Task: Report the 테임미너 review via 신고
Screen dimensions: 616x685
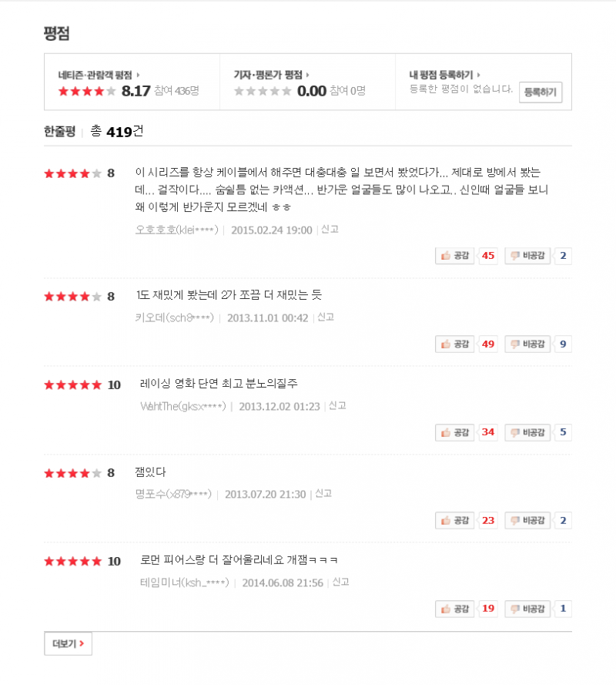Action: pos(340,582)
